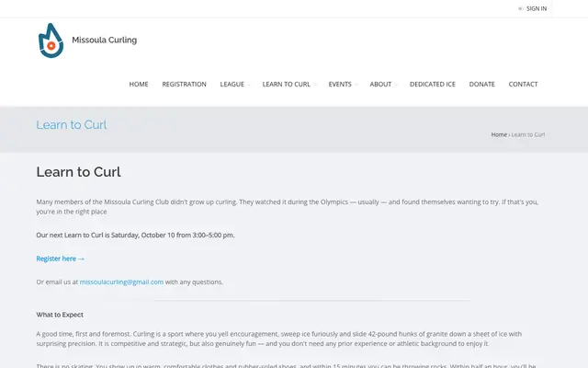The width and height of the screenshot is (588, 368).
Task: Go to the DEDICATED ICE page
Action: pos(433,84)
